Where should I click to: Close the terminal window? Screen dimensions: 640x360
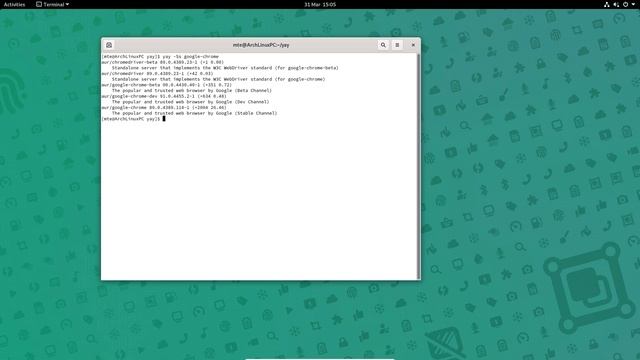point(413,45)
